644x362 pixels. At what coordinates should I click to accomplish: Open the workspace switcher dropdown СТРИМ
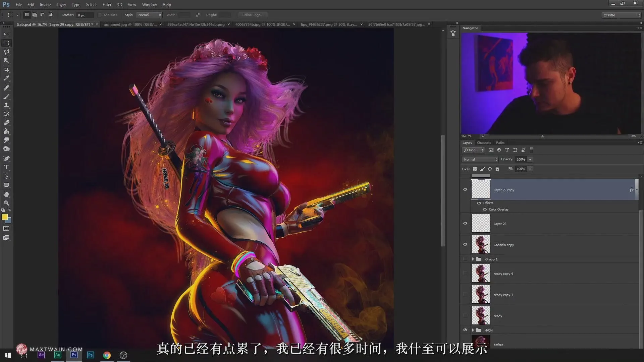(x=621, y=15)
